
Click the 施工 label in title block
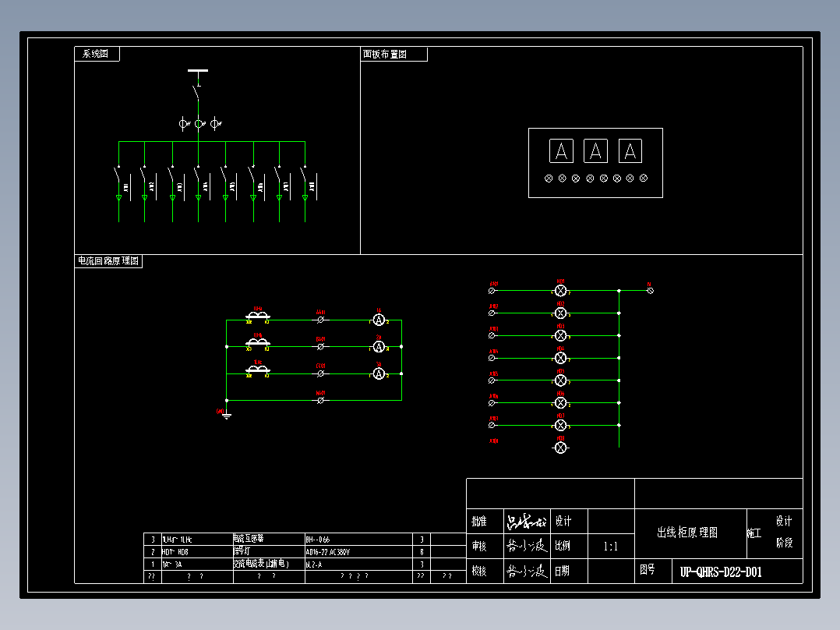pyautogui.click(x=754, y=533)
